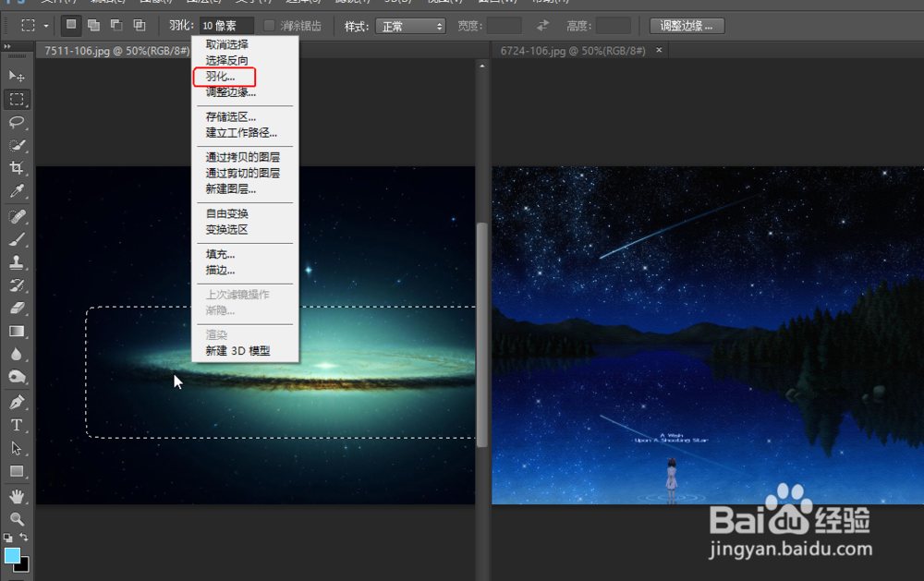The height and width of the screenshot is (581, 924).
Task: Click the background color swatch
Action: click(x=23, y=566)
